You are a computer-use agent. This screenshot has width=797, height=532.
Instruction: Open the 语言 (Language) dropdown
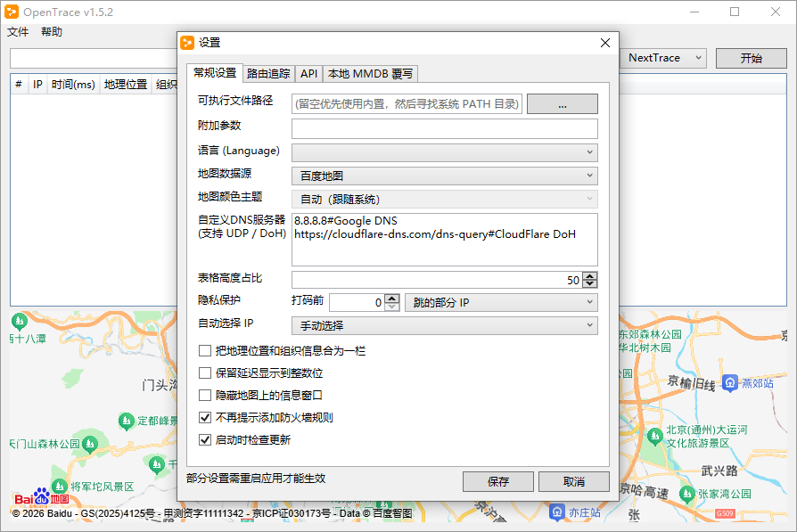click(x=445, y=152)
